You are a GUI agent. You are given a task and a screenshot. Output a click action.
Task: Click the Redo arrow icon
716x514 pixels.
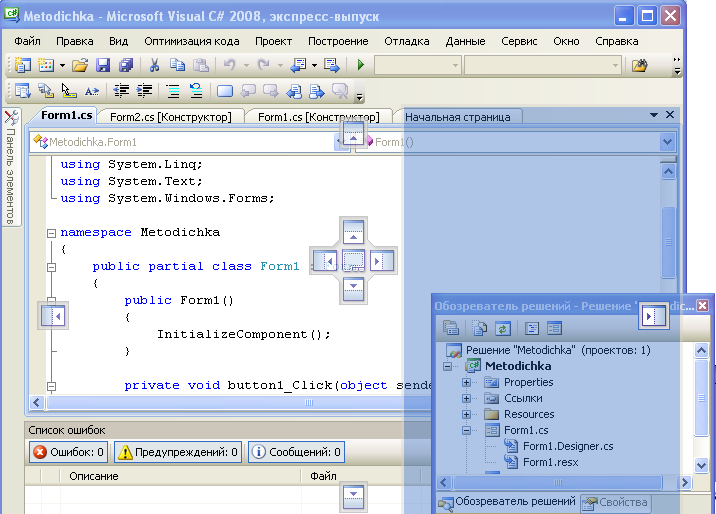[263, 65]
